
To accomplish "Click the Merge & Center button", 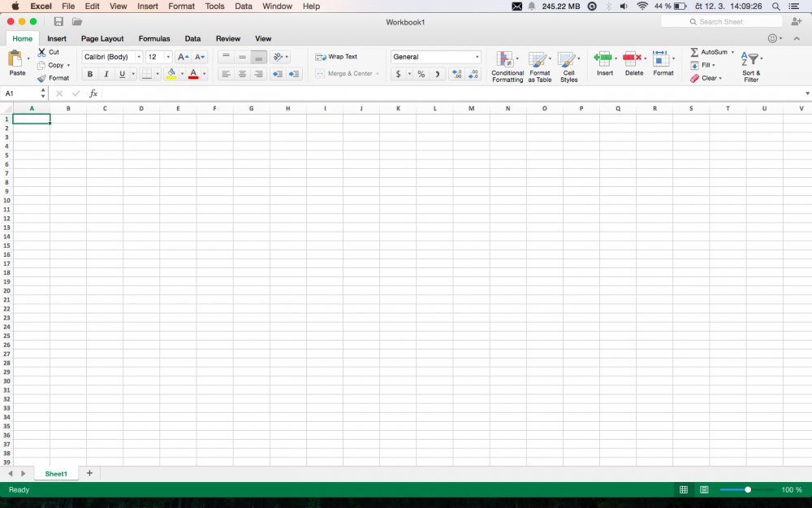I will pyautogui.click(x=348, y=74).
